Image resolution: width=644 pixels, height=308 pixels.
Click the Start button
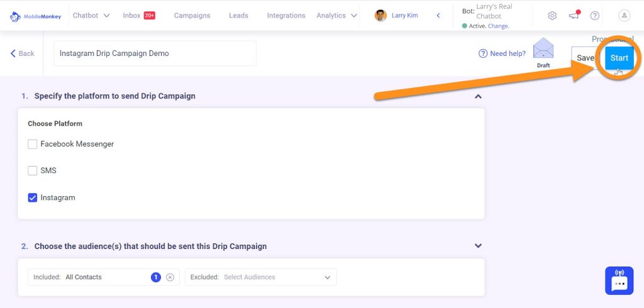619,58
